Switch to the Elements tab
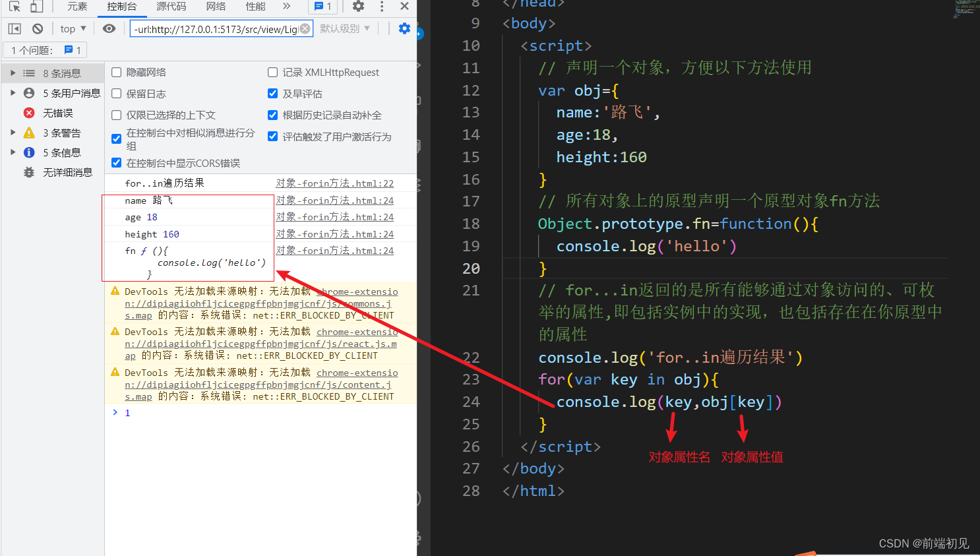Viewport: 980px width, 556px height. pyautogui.click(x=77, y=6)
